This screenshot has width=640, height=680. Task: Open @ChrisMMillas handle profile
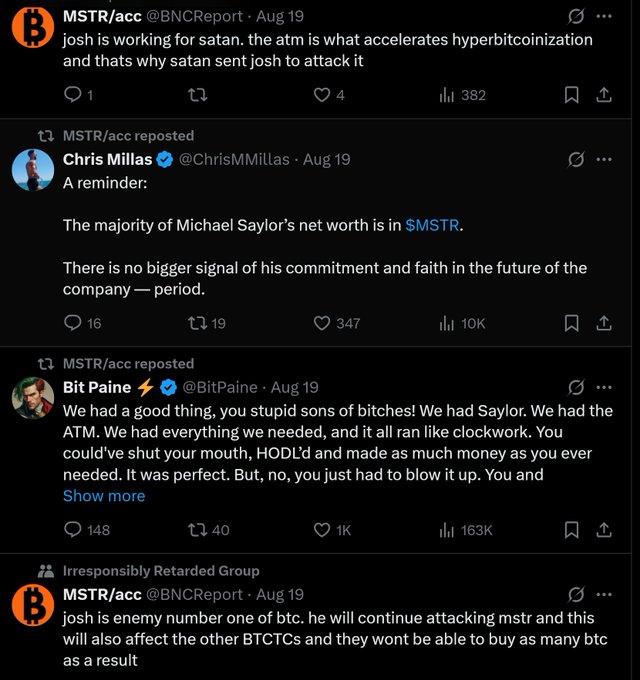pyautogui.click(x=234, y=159)
